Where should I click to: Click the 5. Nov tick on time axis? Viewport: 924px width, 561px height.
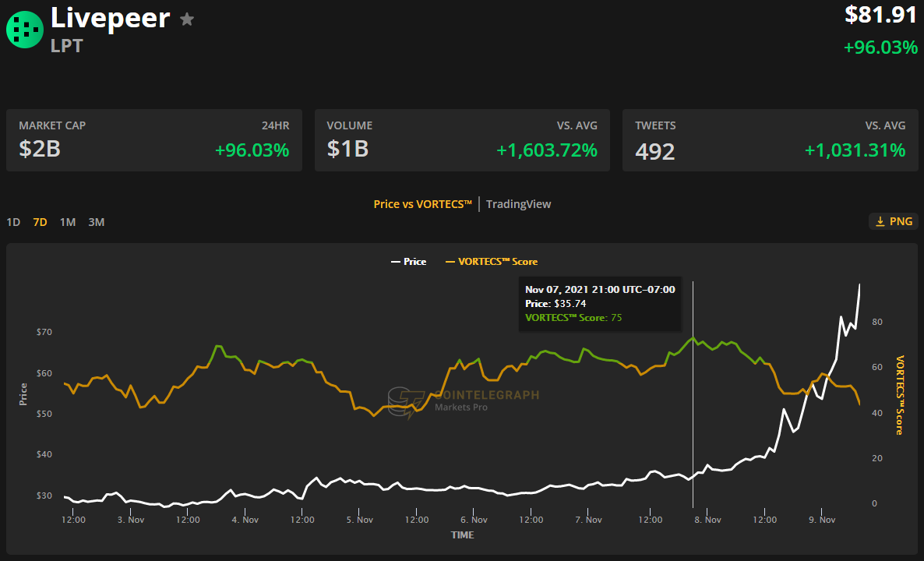click(x=359, y=520)
